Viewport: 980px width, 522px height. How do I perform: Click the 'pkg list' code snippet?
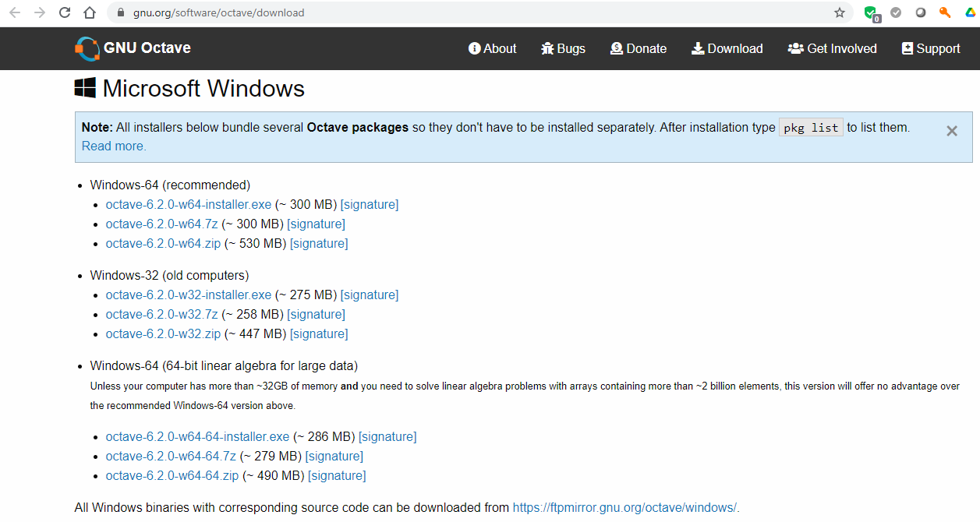(811, 128)
